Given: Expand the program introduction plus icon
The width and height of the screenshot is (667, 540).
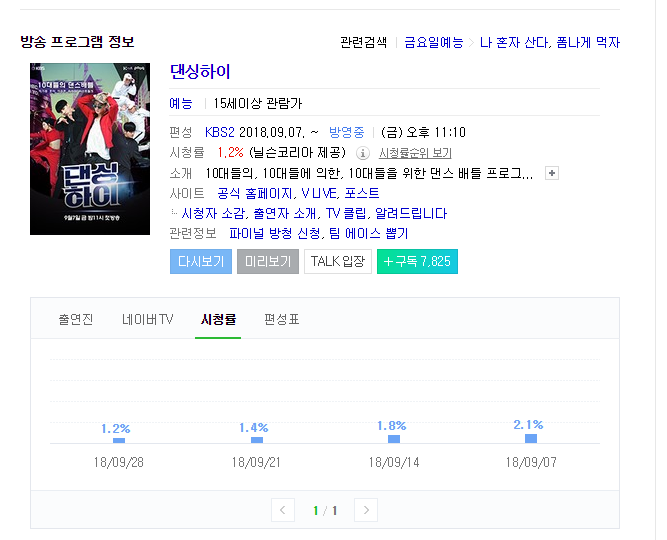Looking at the screenshot, I should (552, 173).
